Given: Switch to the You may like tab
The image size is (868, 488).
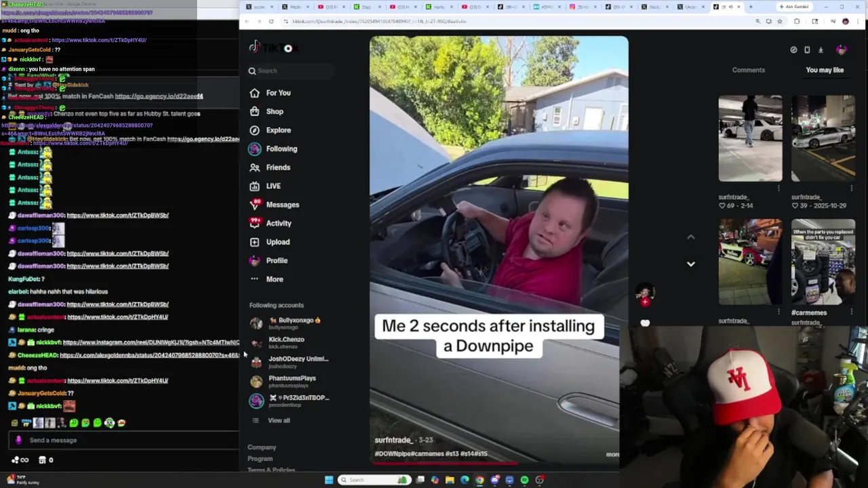Looking at the screenshot, I should (x=825, y=70).
